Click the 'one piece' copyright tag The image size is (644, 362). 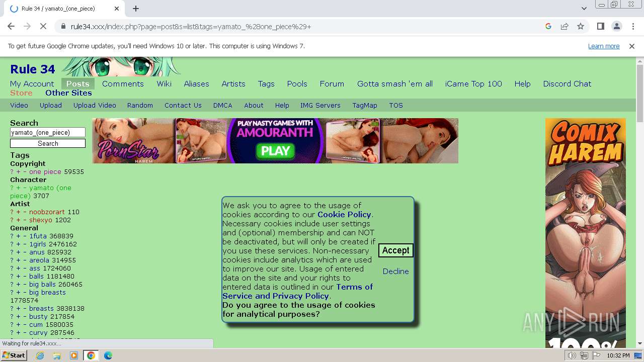45,172
